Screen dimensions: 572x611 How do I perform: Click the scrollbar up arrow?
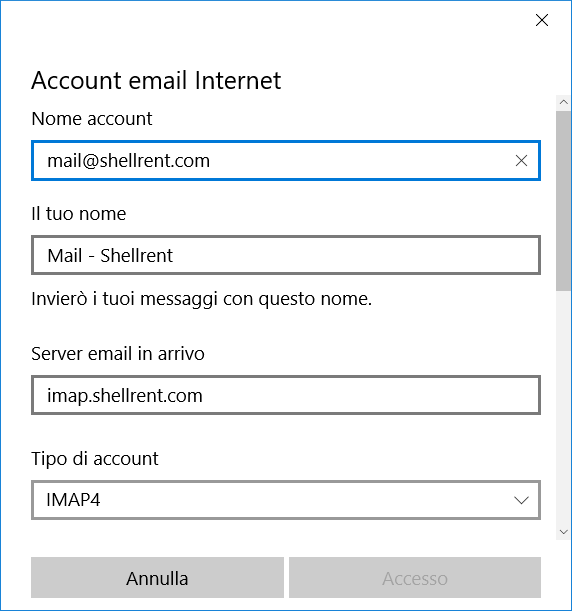pos(563,102)
